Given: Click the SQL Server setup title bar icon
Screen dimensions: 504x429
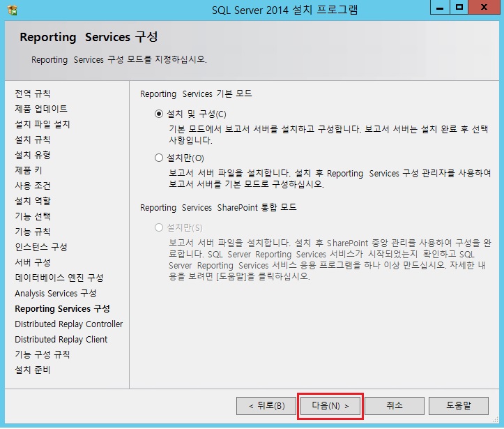Looking at the screenshot, I should [13, 10].
